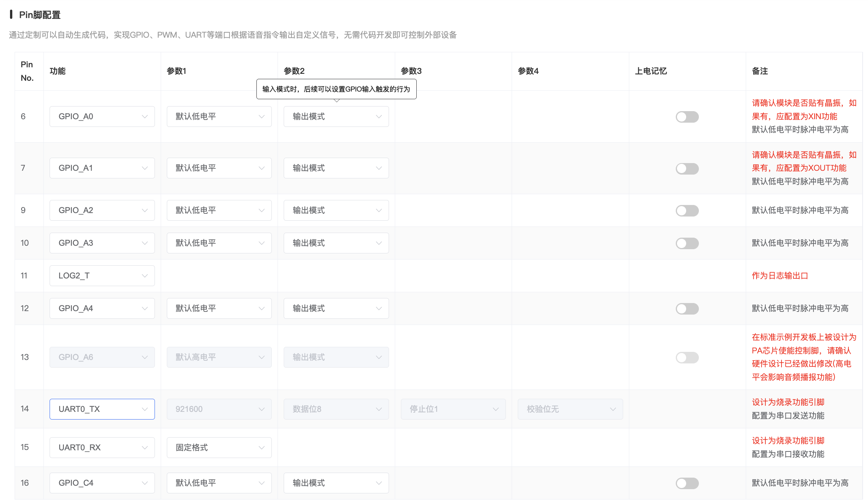Enable the 上电记忆 toggle for pin 10

click(x=687, y=243)
